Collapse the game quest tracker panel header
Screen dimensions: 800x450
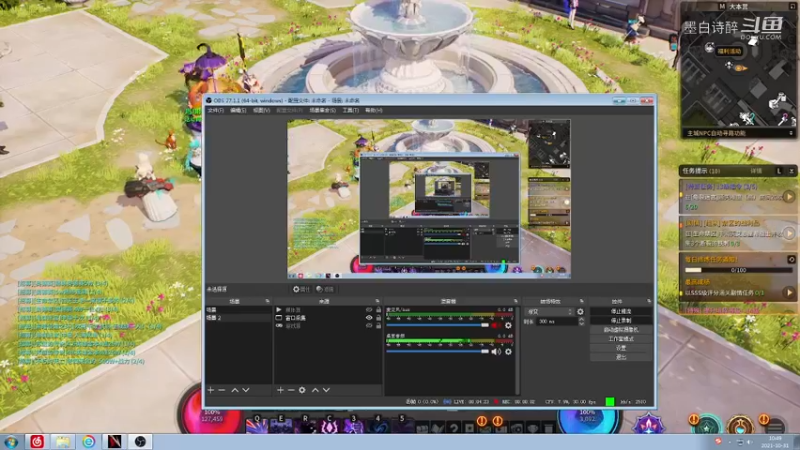pos(792,171)
